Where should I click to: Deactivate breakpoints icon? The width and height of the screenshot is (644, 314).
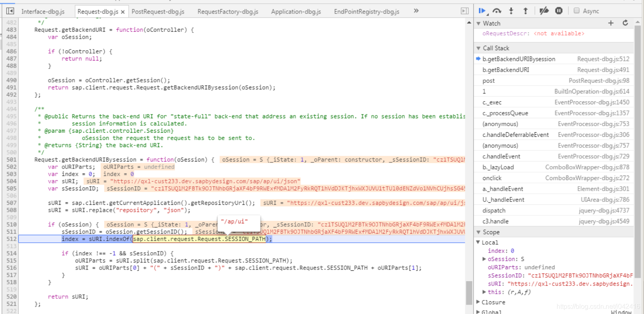pos(544,11)
